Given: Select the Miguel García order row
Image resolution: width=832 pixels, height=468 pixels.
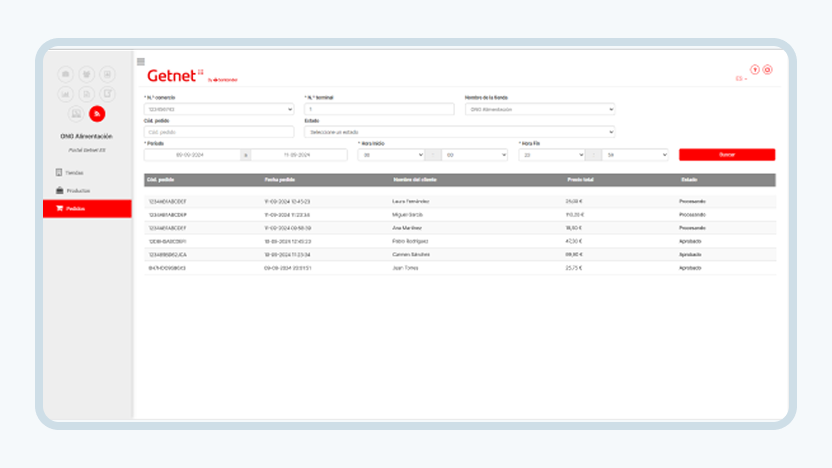Looking at the screenshot, I should pyautogui.click(x=460, y=215).
